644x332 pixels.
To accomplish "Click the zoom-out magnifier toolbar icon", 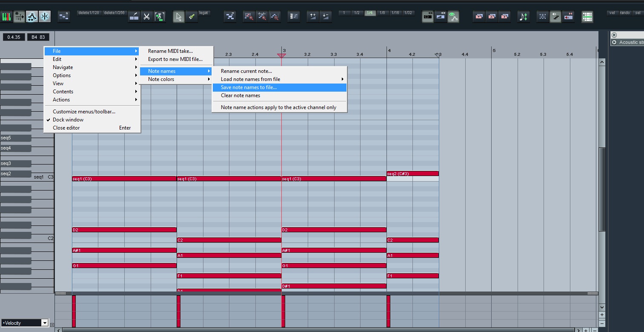I will point(275,17).
